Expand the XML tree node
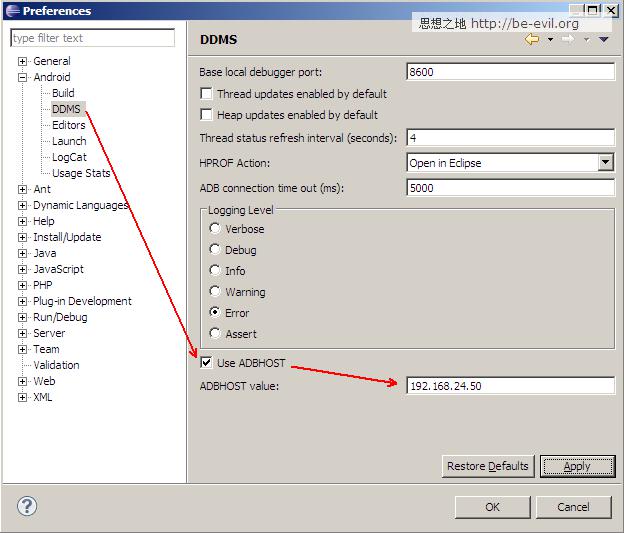624x533 pixels. pyautogui.click(x=22, y=397)
